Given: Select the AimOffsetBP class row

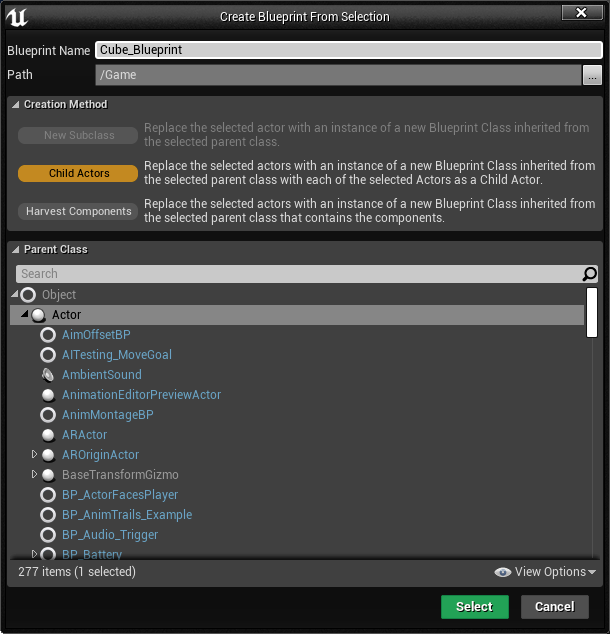Looking at the screenshot, I should [x=297, y=335].
